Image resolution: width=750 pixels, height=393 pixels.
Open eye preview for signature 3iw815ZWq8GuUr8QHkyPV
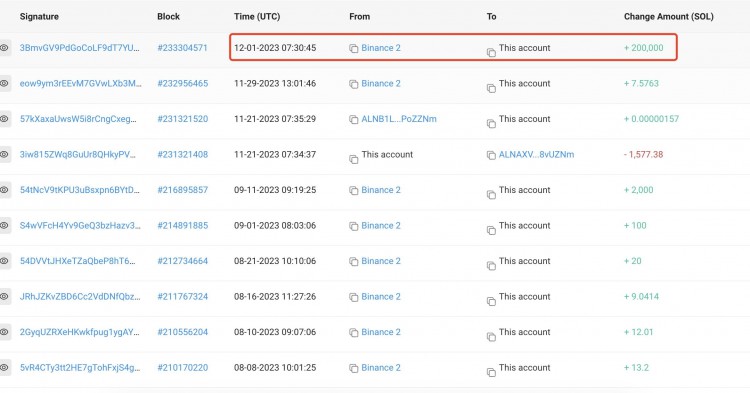(x=4, y=154)
